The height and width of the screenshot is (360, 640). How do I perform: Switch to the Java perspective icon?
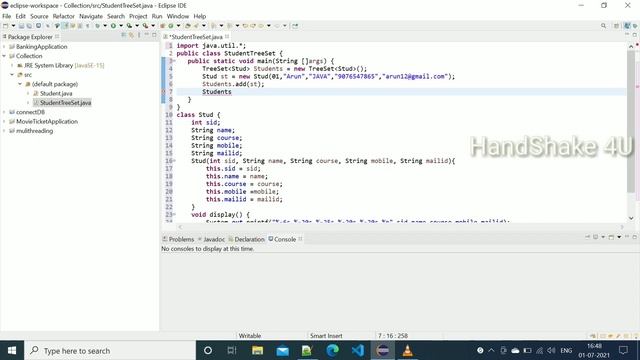(x=627, y=26)
